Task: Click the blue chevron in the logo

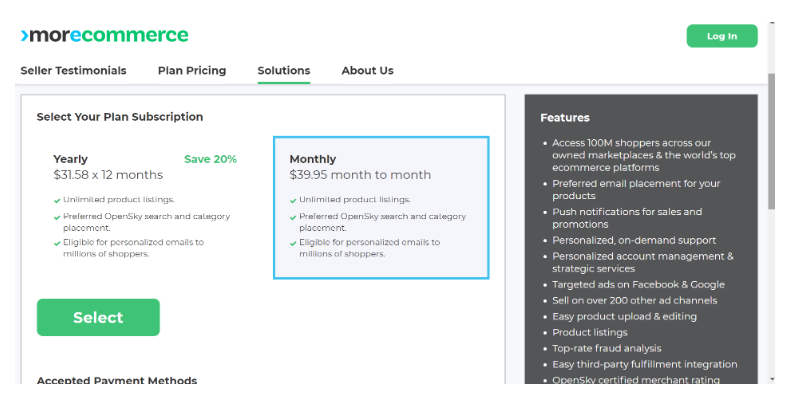Action: [x=24, y=36]
